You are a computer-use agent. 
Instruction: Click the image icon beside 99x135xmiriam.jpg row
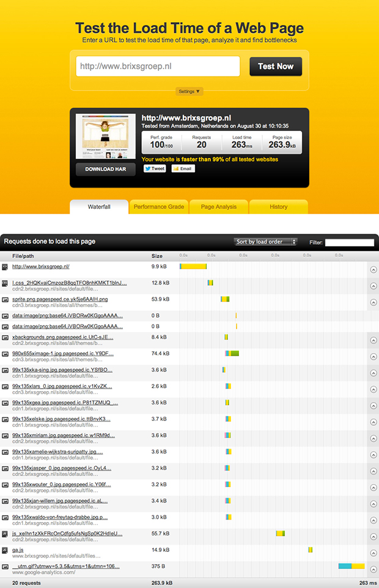[5, 436]
